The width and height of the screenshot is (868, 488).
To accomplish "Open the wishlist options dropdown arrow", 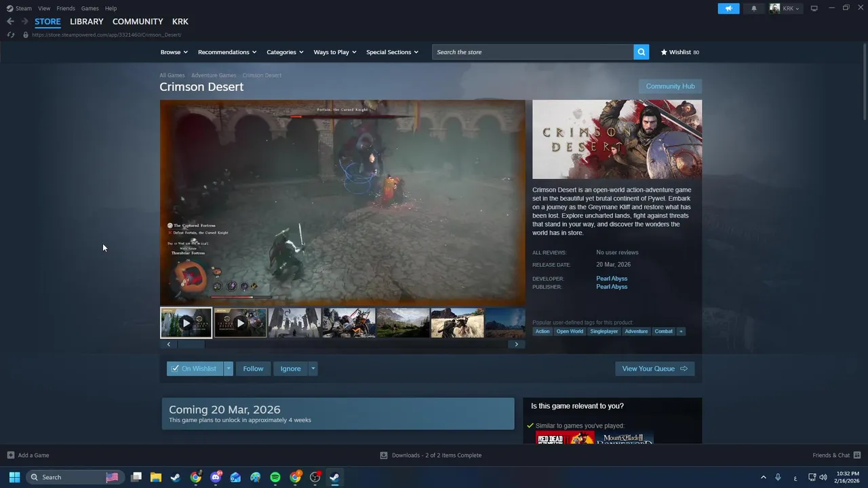I will [x=229, y=369].
